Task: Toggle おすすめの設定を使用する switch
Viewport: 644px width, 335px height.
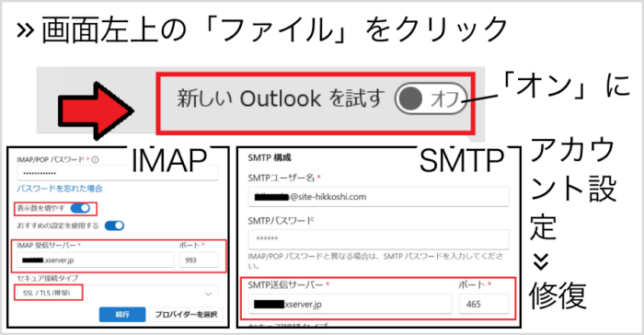Action: pyautogui.click(x=114, y=225)
